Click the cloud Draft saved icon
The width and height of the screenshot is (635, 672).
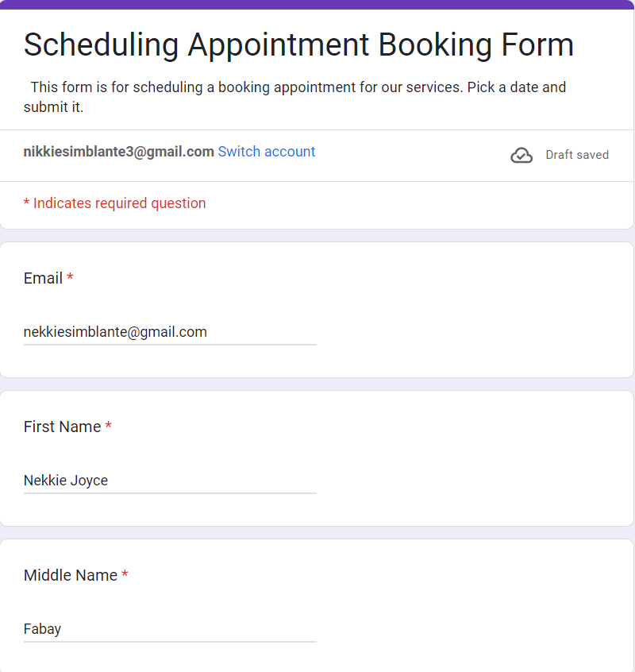click(521, 155)
